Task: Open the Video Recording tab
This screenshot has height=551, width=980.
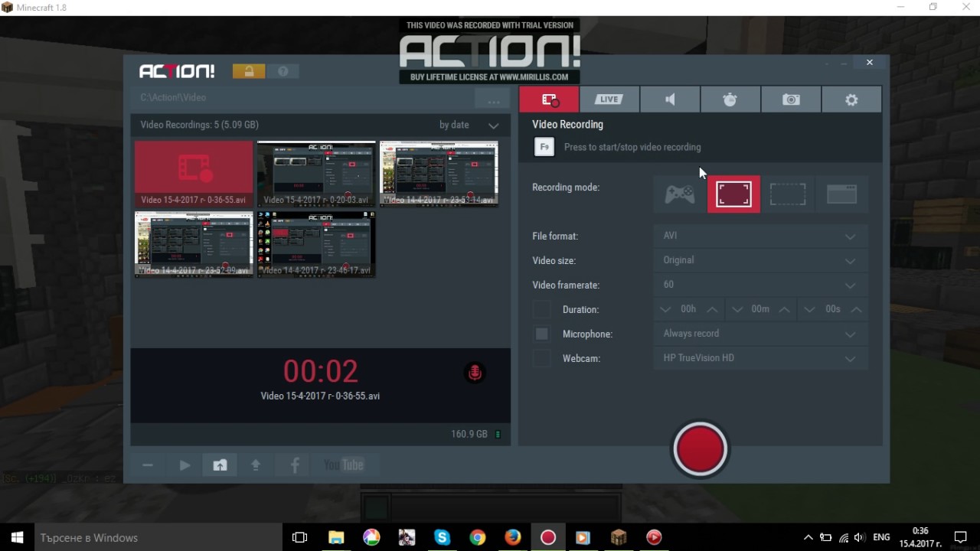Action: [549, 99]
